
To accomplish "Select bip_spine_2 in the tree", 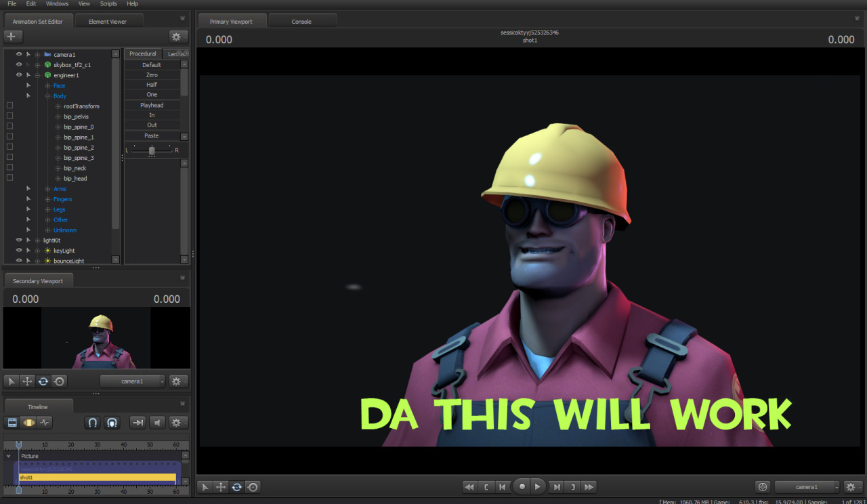I will [x=79, y=147].
